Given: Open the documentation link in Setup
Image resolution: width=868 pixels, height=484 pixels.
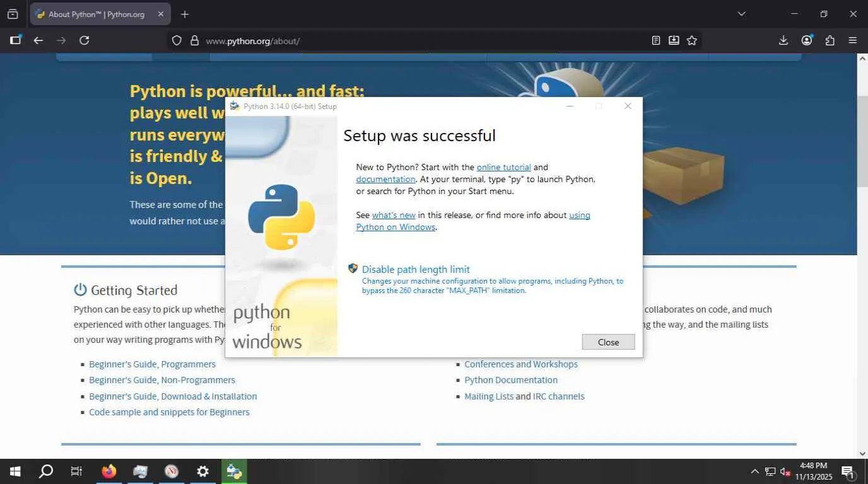Looking at the screenshot, I should pyautogui.click(x=385, y=179).
